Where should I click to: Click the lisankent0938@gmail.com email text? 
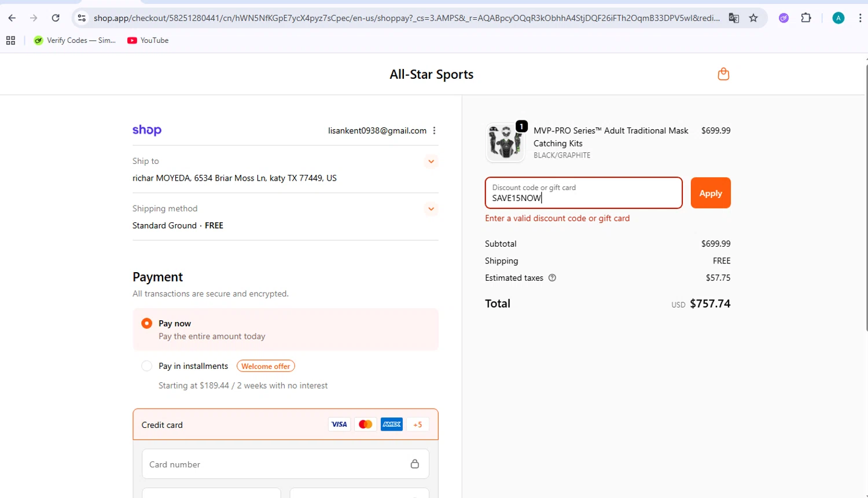pyautogui.click(x=377, y=131)
